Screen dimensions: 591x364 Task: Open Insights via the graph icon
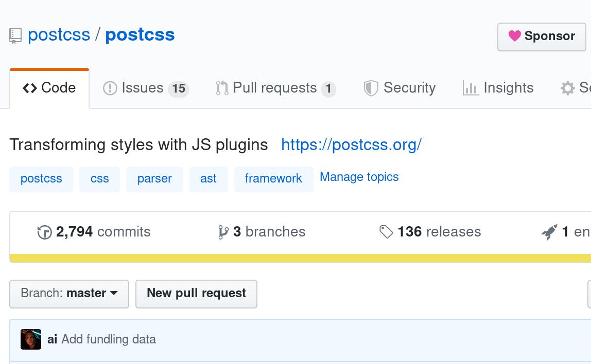pyautogui.click(x=471, y=87)
